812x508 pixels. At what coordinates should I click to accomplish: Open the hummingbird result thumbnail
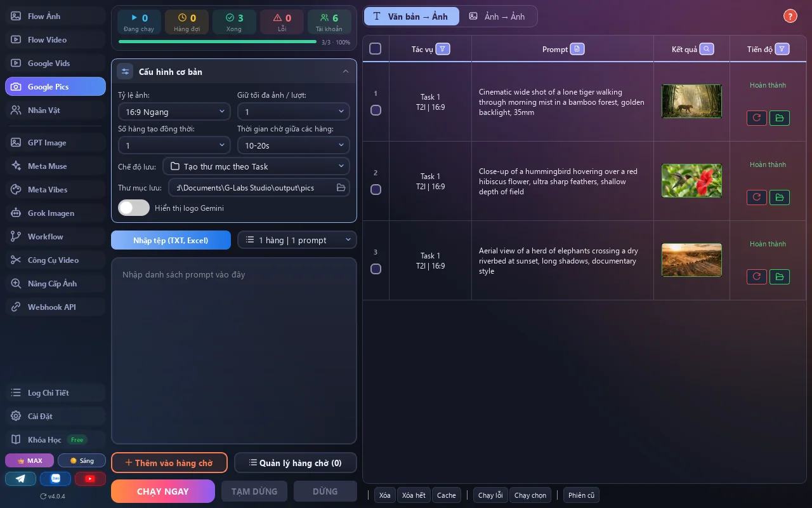(691, 180)
